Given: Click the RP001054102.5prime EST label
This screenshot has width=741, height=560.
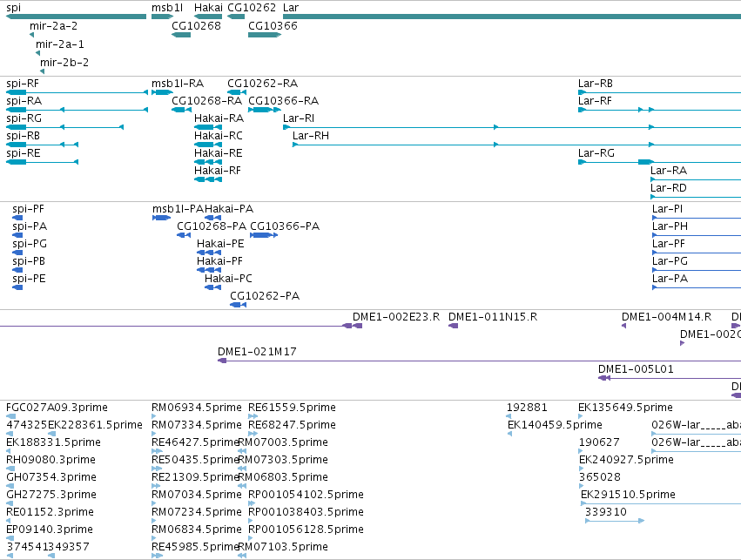Looking at the screenshot, I should point(307,495).
